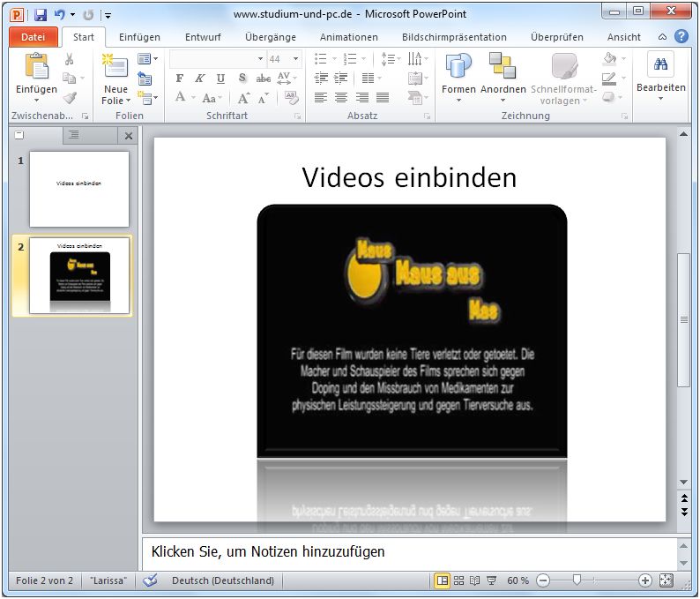This screenshot has width=700, height=599.
Task: Click the zoom slider handle
Action: click(577, 580)
